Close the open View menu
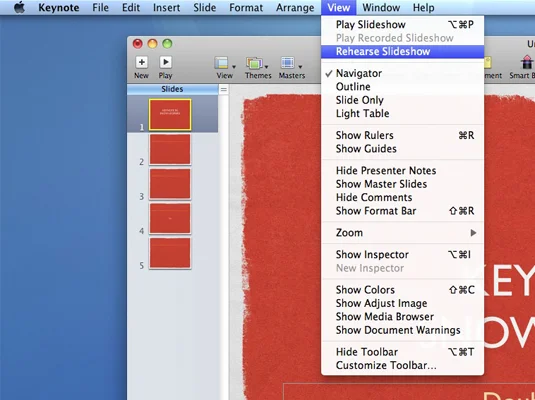The image size is (535, 400). [338, 8]
